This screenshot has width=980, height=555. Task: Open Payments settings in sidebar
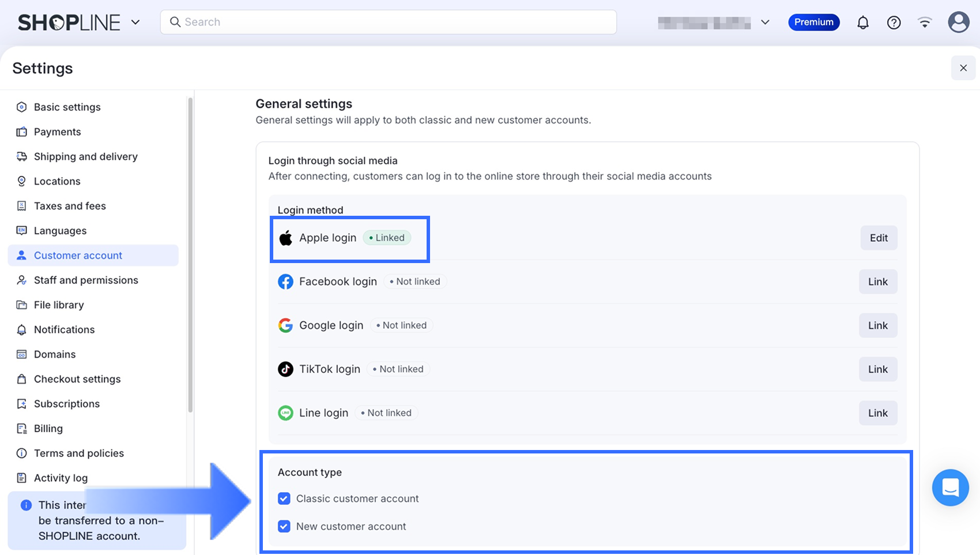coord(57,132)
